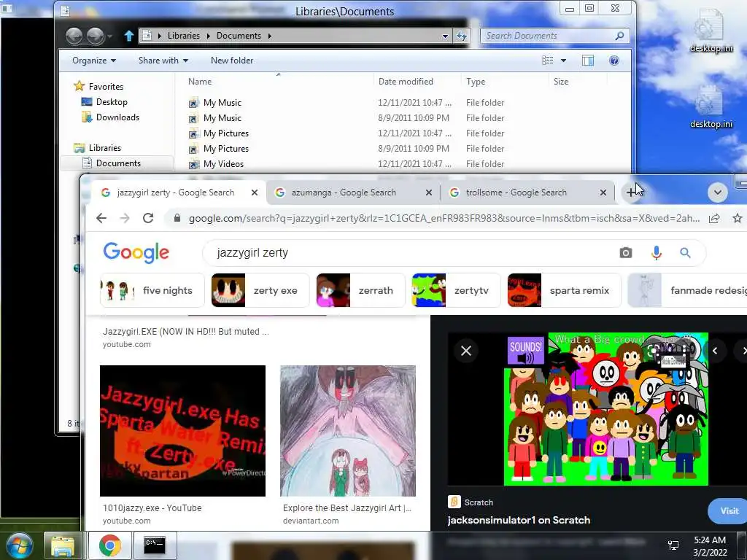Sort by Name column header
Screen dimensions: 747x560
coord(200,82)
